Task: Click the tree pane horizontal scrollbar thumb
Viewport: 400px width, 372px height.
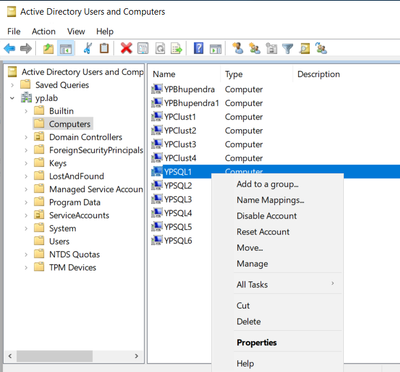Action: tap(55, 356)
